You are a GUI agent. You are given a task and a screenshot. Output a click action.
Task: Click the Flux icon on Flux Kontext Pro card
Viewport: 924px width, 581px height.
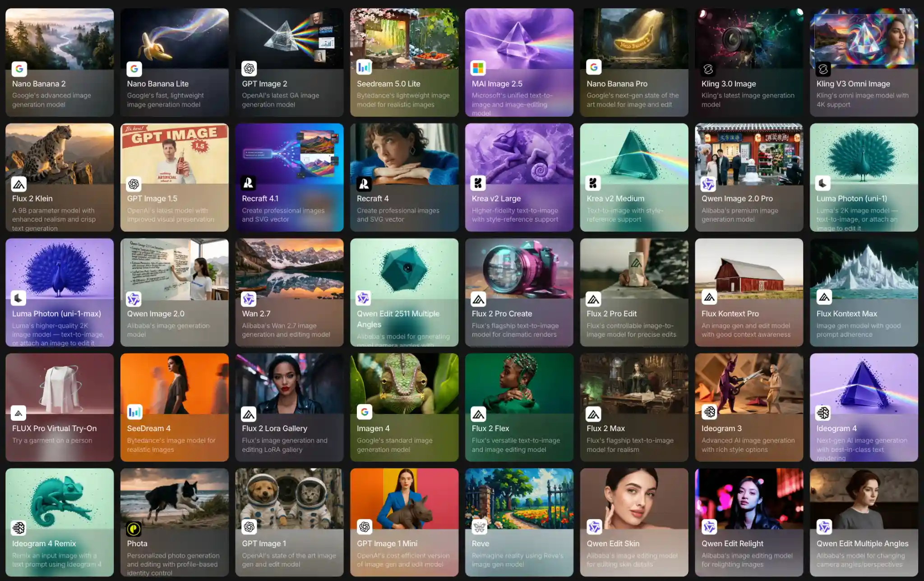[x=710, y=297]
